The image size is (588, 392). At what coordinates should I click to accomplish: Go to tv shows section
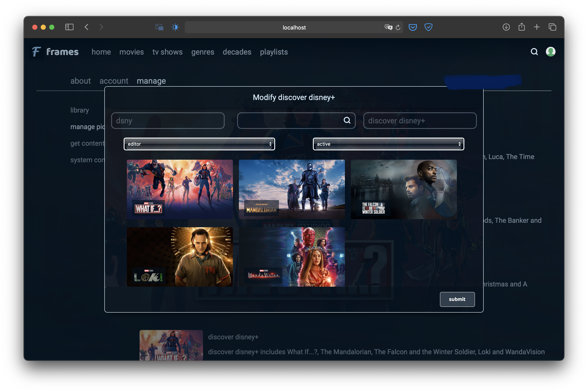[167, 52]
